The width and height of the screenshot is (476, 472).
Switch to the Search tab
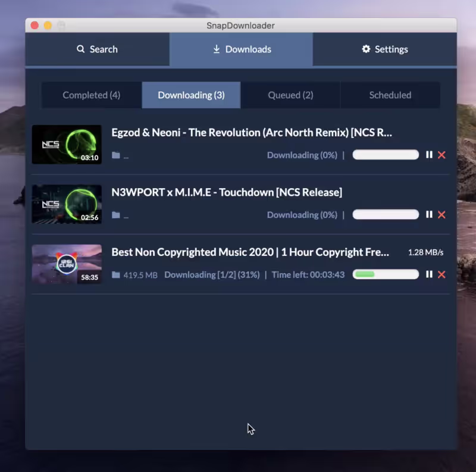click(x=97, y=49)
